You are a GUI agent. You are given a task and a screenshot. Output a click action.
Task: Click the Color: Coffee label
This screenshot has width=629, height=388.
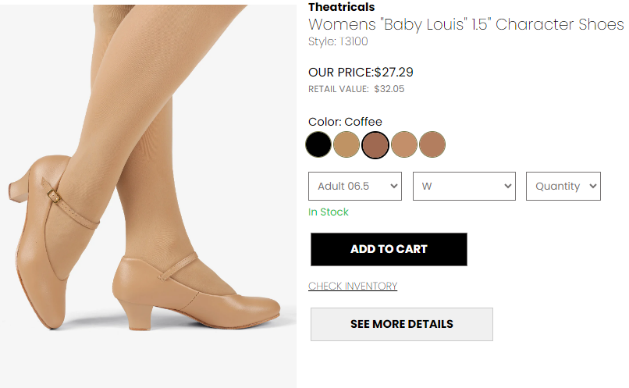[x=345, y=122]
